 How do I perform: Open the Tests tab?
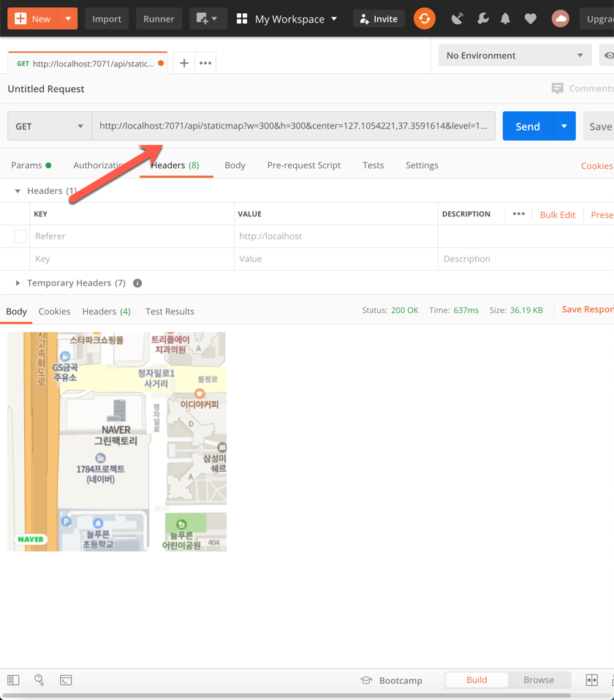pyautogui.click(x=373, y=165)
